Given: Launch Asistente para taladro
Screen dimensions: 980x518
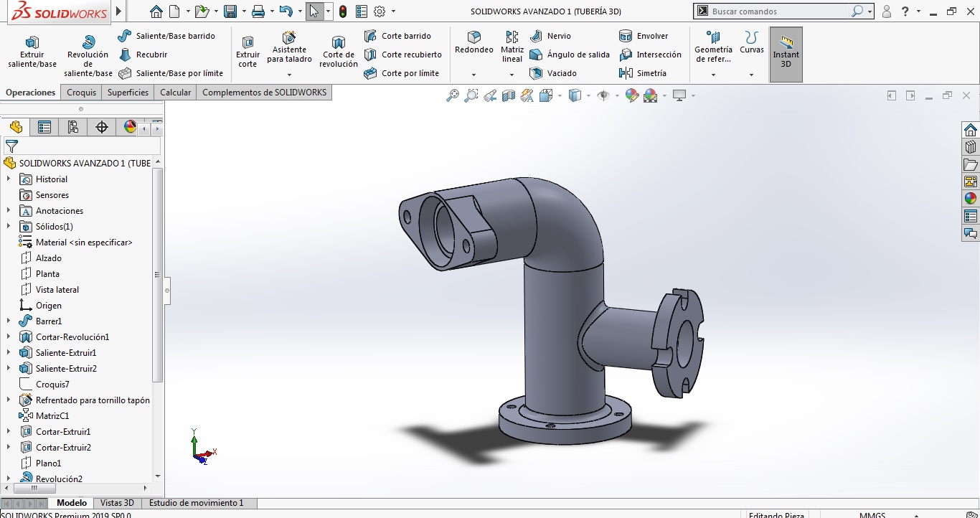Looking at the screenshot, I should [289, 48].
